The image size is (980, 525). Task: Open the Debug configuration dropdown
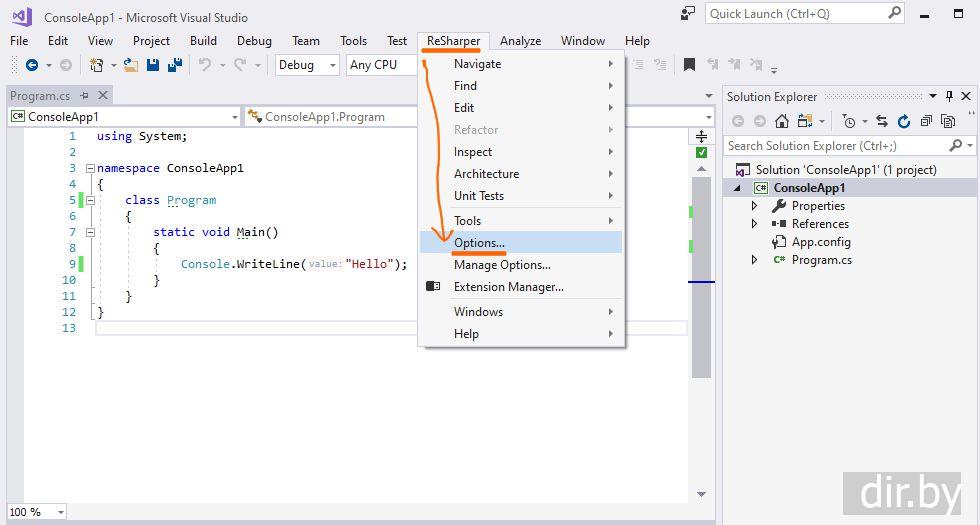[309, 65]
